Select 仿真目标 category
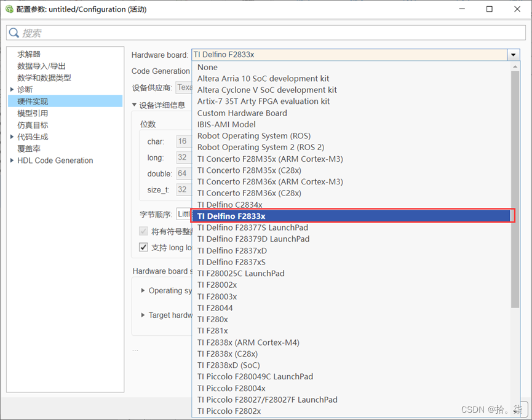532x420 pixels. coord(33,125)
